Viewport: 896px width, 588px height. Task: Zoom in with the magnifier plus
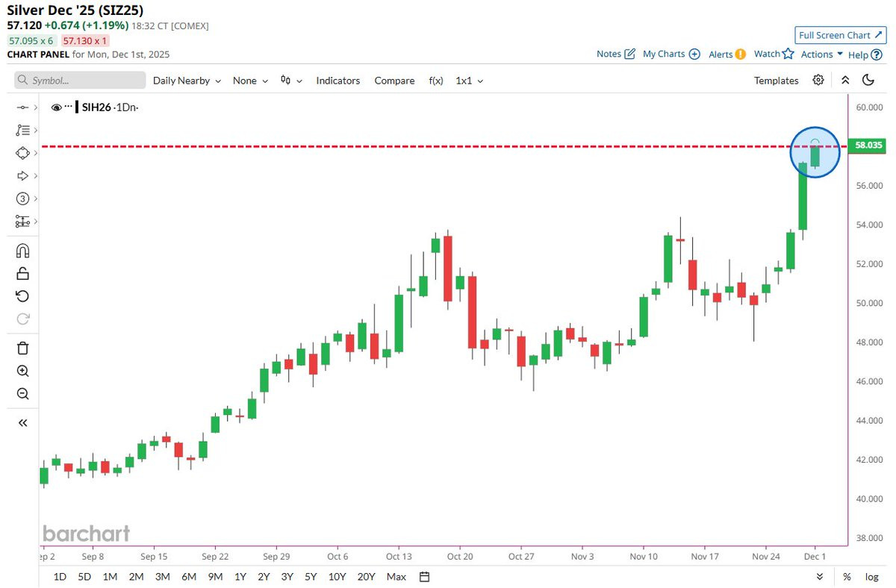(22, 371)
